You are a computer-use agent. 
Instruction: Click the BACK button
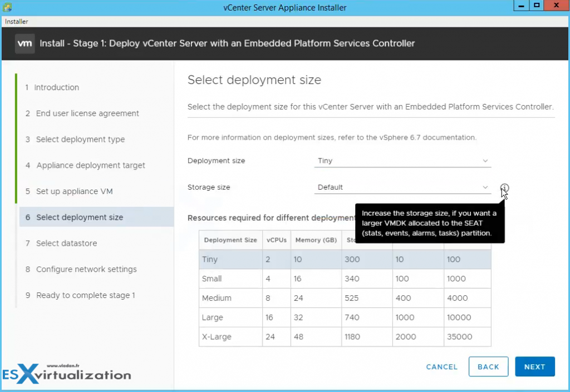(488, 366)
